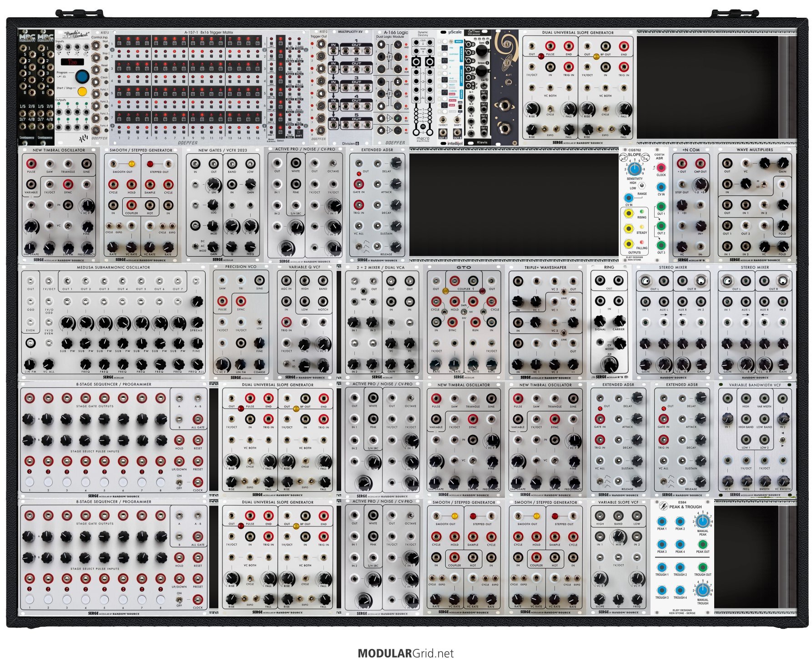This screenshot has width=812, height=663.
Task: Click the yellow FALLING output jack on CGS762 Slope
Action: coord(629,243)
